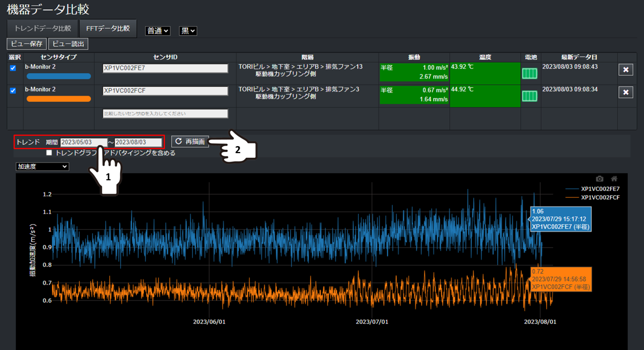Click temperature cell 43.92 ℃

[485, 73]
